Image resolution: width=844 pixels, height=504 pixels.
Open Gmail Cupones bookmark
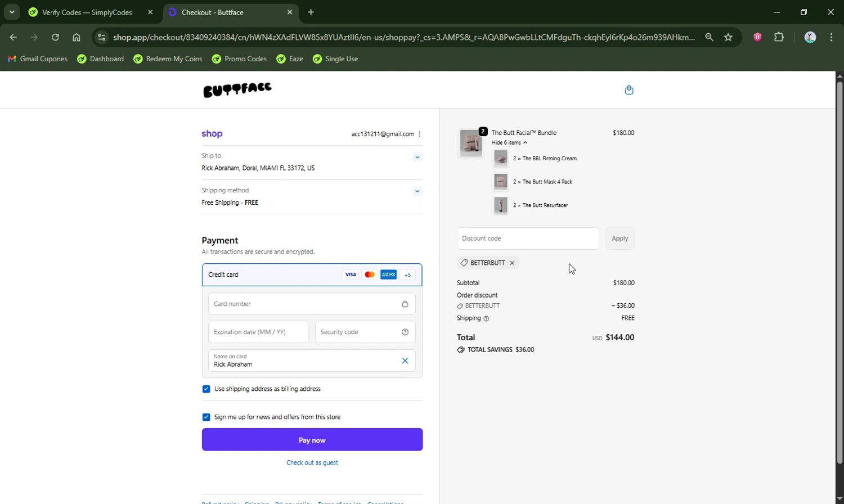[37, 58]
